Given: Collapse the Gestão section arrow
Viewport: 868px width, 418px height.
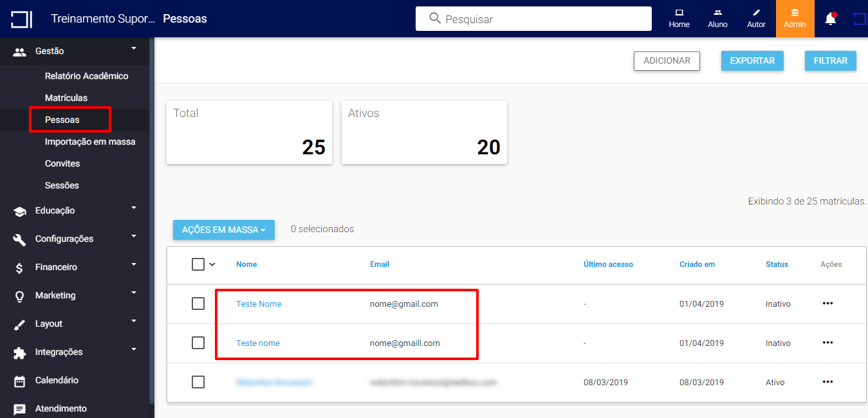Looking at the screenshot, I should (x=134, y=48).
